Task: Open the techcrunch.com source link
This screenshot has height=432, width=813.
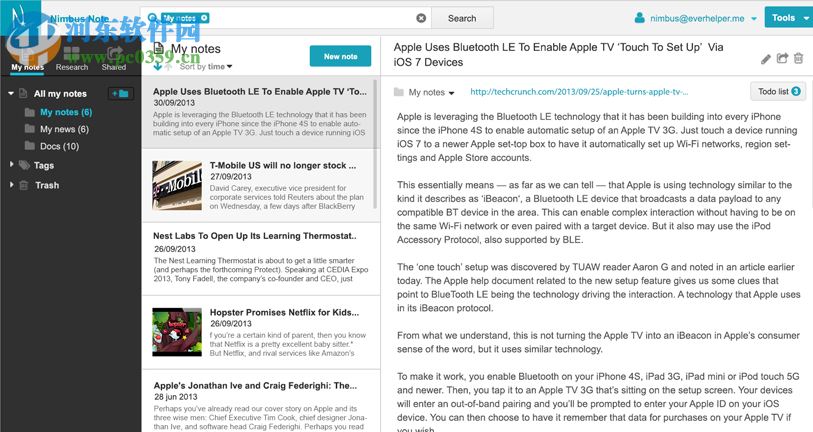Action: (579, 92)
